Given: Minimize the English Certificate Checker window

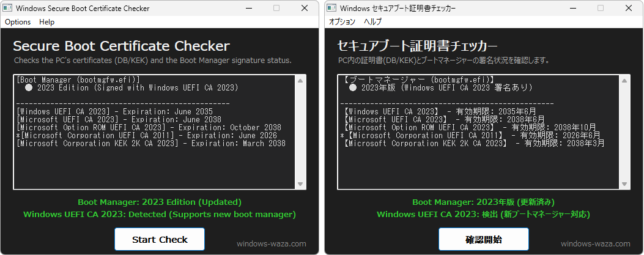Looking at the screenshot, I should pos(248,9).
